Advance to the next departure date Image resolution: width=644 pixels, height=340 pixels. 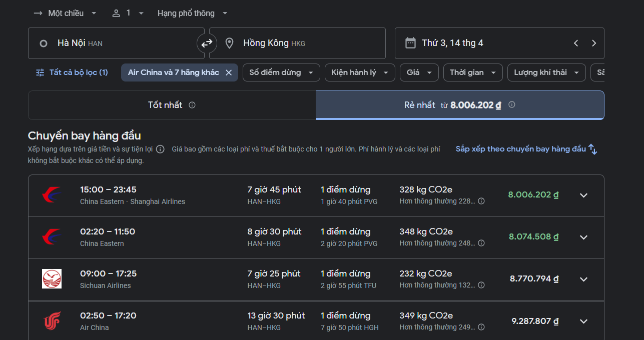(x=594, y=43)
